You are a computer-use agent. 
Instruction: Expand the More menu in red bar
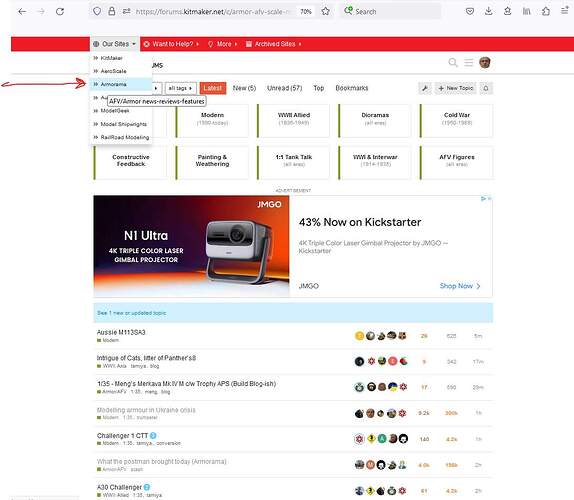(223, 44)
